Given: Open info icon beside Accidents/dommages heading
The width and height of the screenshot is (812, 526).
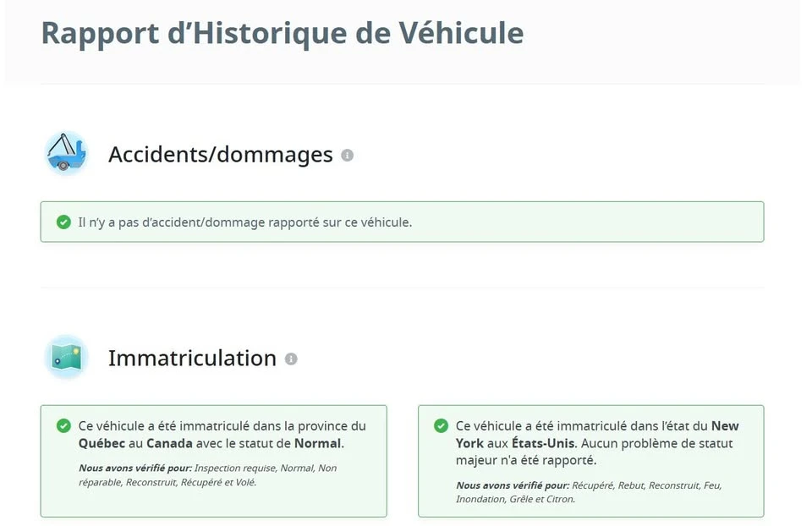Looking at the screenshot, I should (347, 155).
